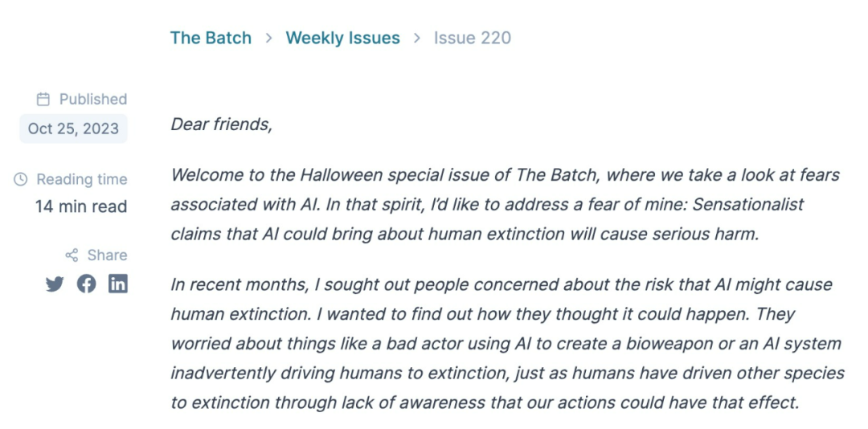Click the Halloween special issue paragraph
Image resolution: width=868 pixels, height=429 pixels.
click(x=505, y=204)
